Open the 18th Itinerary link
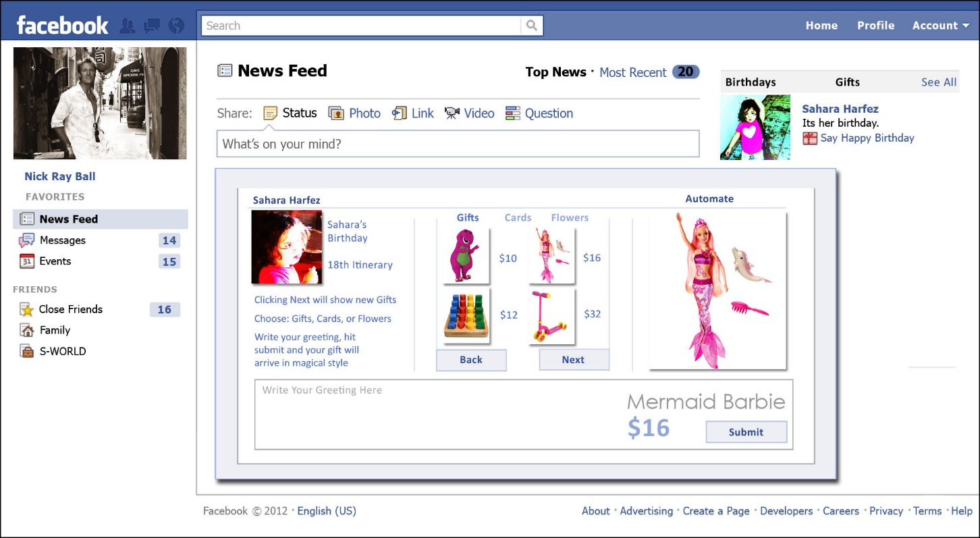The width and height of the screenshot is (980, 538). click(360, 265)
